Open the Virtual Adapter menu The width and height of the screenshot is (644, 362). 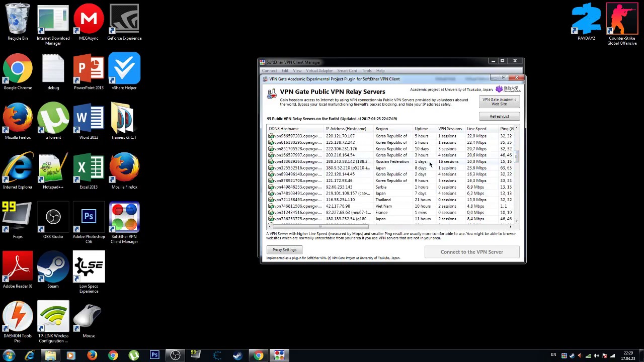[x=319, y=70]
